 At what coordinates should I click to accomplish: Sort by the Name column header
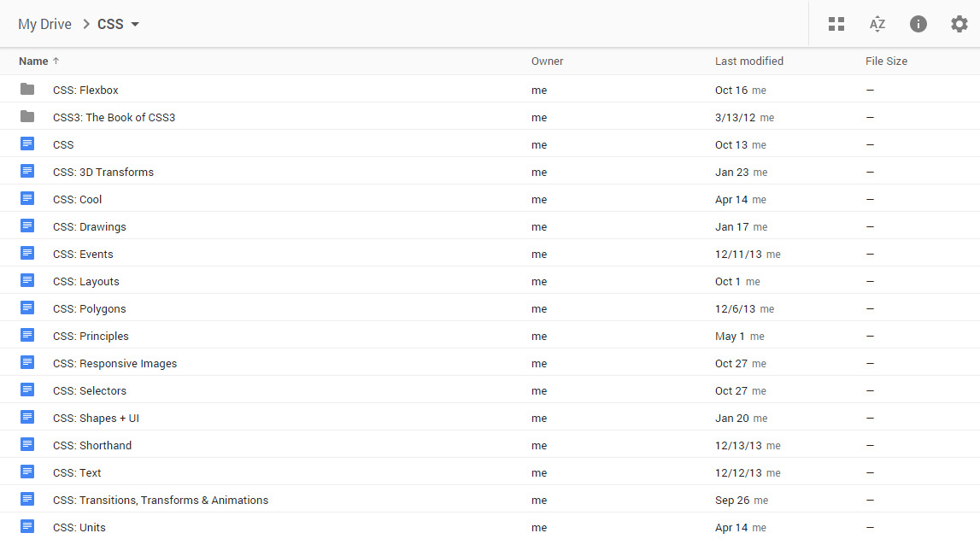[33, 62]
